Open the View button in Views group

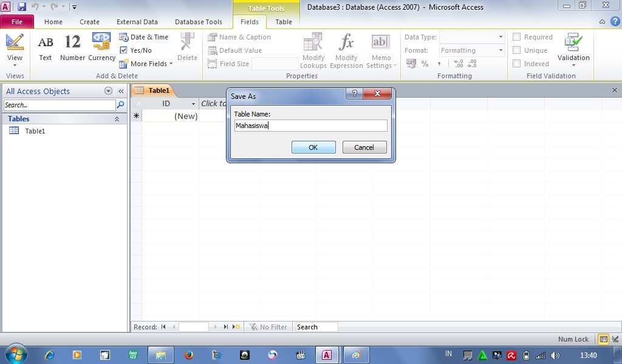pos(15,51)
